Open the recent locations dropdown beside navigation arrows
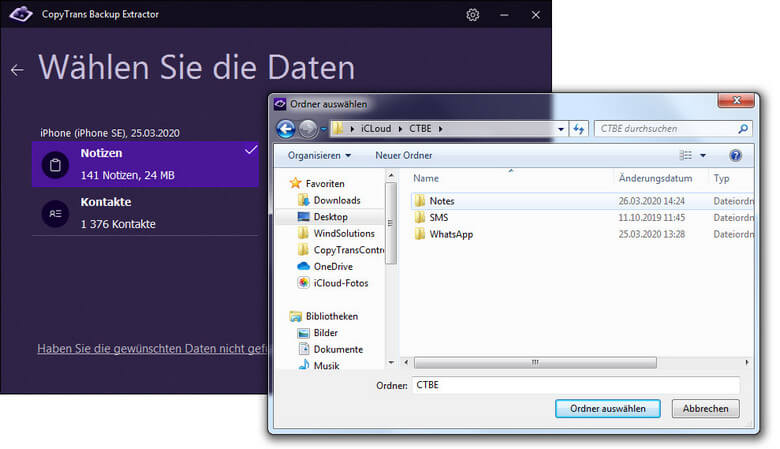Image resolution: width=780 pixels, height=449 pixels. click(x=323, y=129)
